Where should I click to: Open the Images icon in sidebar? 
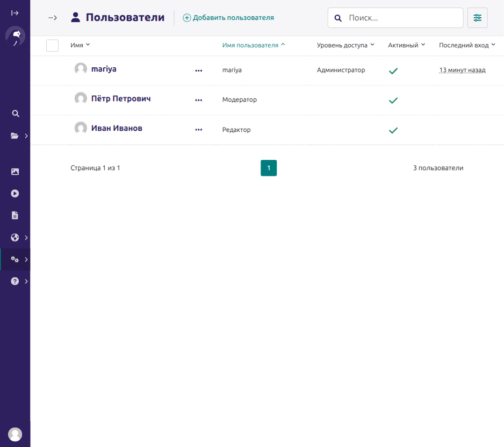pos(15,172)
